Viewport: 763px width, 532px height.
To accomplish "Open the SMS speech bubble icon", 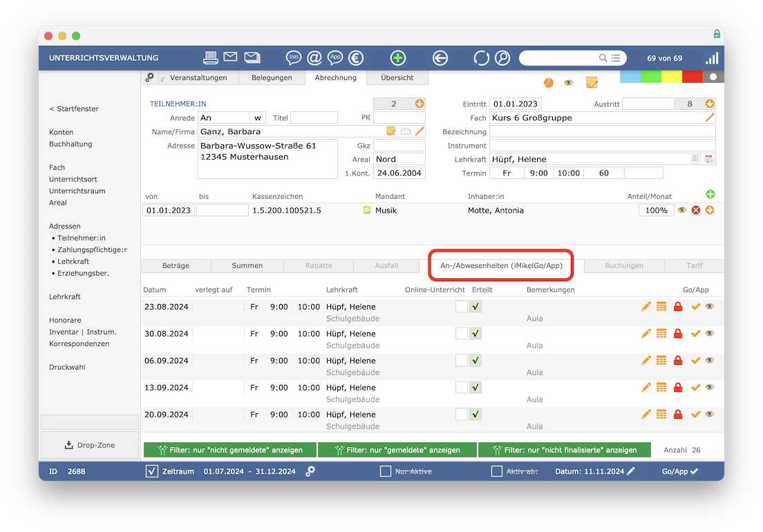I will pos(294,58).
